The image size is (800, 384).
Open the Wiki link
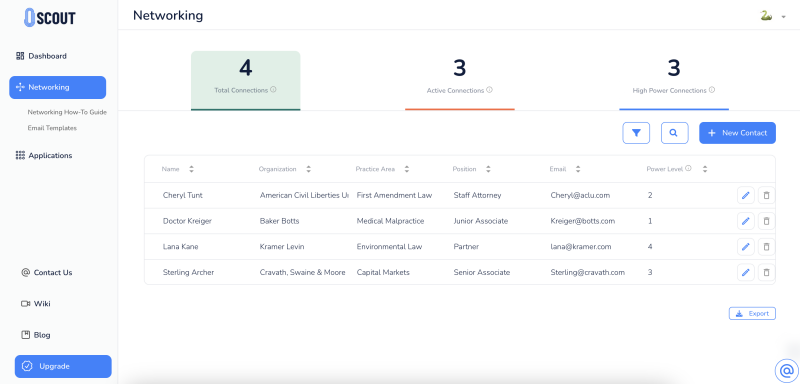tap(36, 304)
